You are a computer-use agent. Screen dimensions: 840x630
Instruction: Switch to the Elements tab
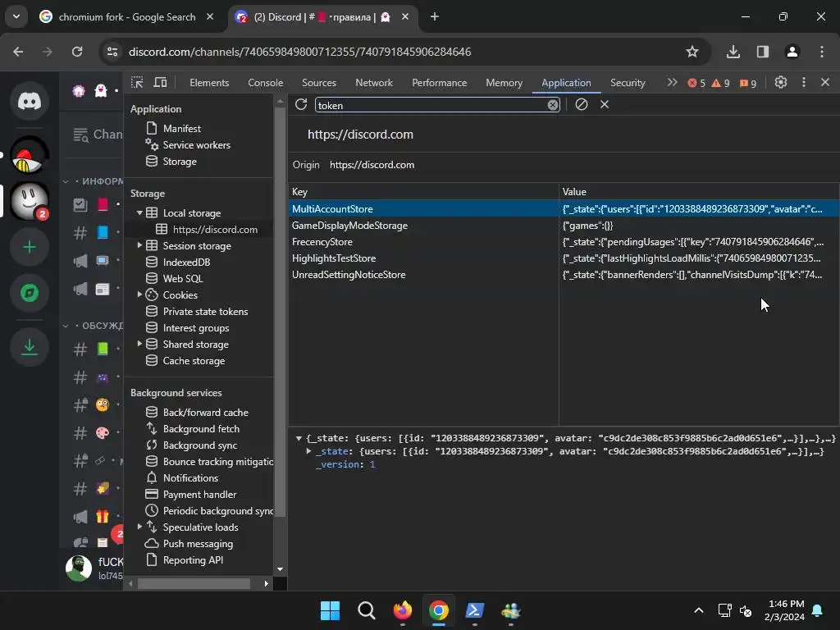(209, 83)
